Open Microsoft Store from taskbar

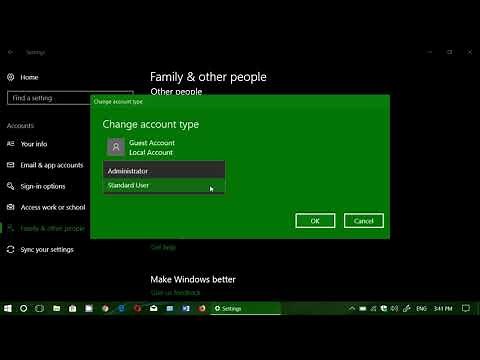[72, 309]
